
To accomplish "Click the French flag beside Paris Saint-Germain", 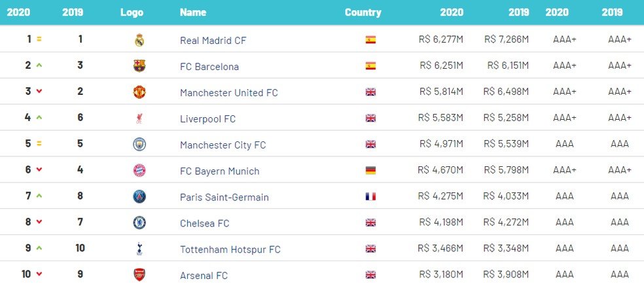I will pyautogui.click(x=370, y=196).
